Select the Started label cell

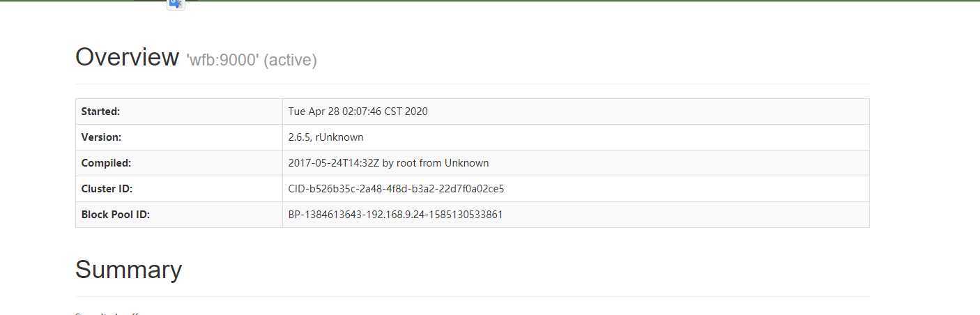[179, 112]
